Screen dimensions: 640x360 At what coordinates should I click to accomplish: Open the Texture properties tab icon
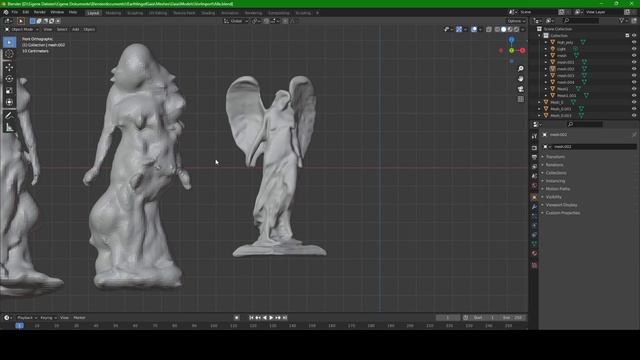[x=534, y=265]
